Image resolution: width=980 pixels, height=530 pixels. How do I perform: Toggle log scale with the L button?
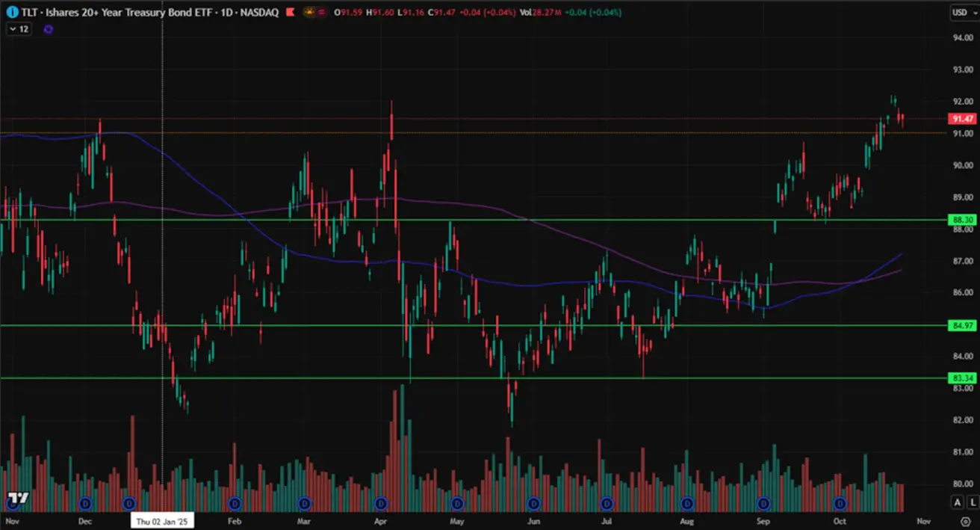pyautogui.click(x=969, y=502)
